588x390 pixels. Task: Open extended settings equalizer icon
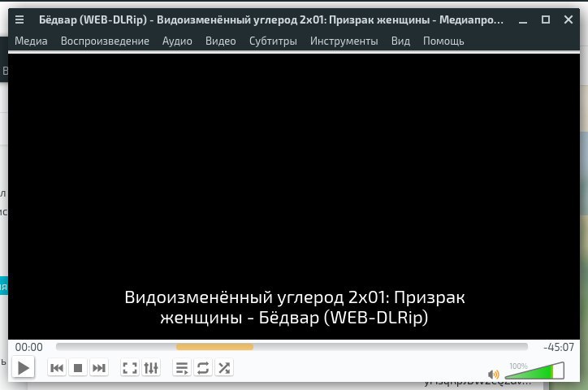151,368
